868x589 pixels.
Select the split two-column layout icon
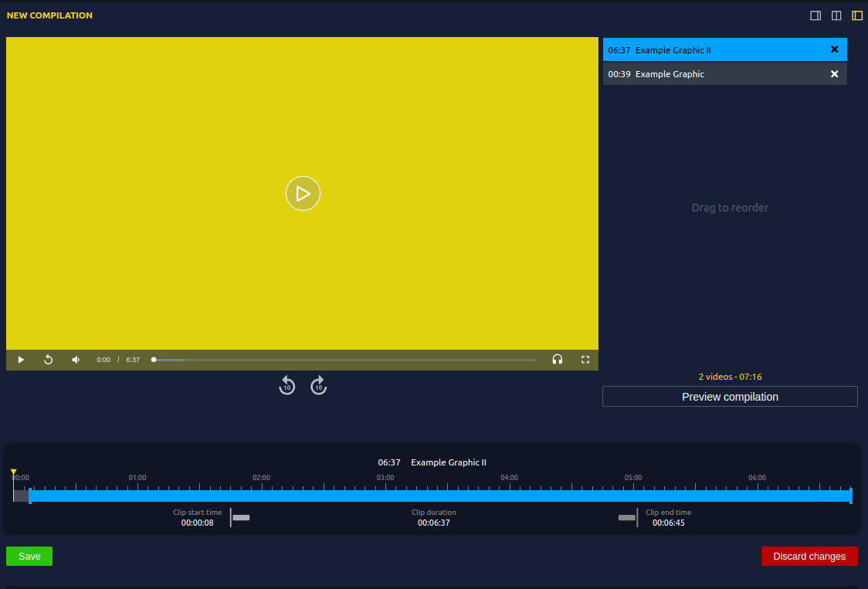coord(836,15)
